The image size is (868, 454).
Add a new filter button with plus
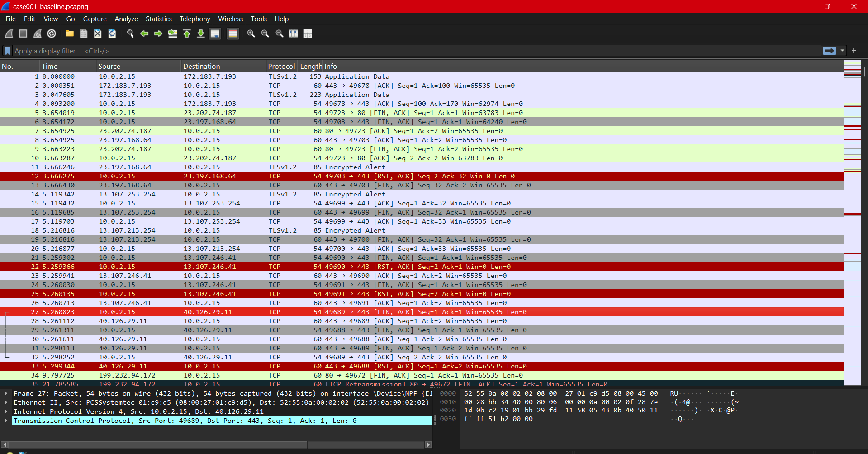click(x=854, y=51)
